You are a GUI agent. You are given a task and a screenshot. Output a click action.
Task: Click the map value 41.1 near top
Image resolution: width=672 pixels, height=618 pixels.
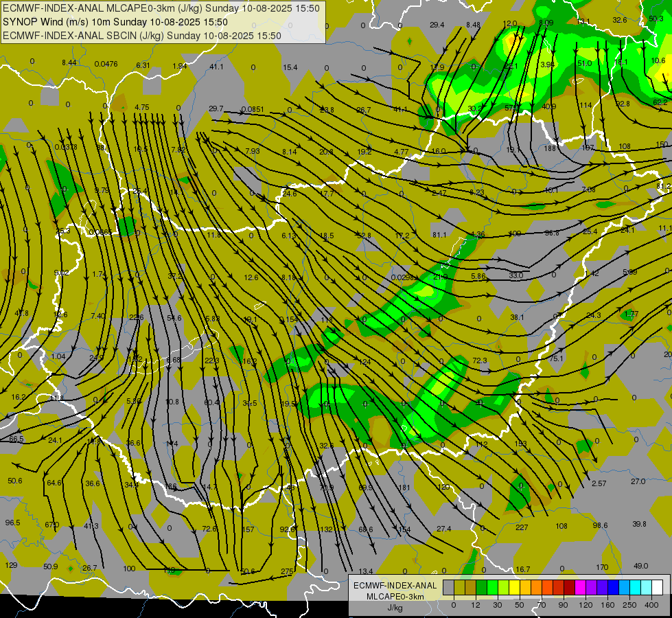point(216,67)
